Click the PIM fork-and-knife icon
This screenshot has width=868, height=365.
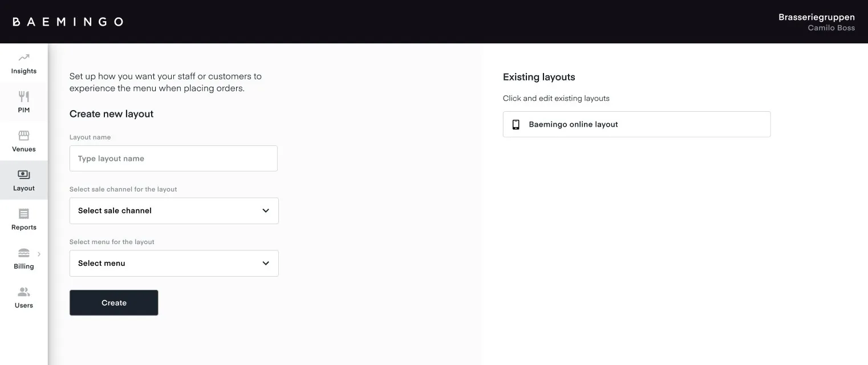click(x=24, y=96)
